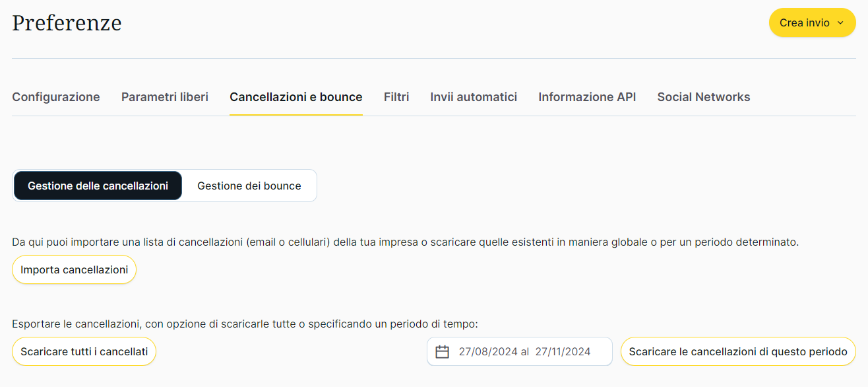The image size is (868, 387).
Task: Switch to the Social Networks tab
Action: (x=704, y=97)
